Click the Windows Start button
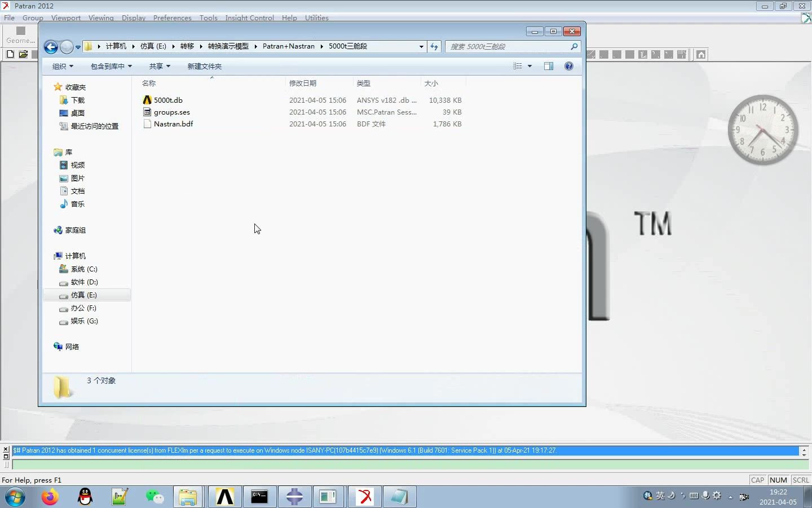The image size is (812, 508). click(15, 497)
